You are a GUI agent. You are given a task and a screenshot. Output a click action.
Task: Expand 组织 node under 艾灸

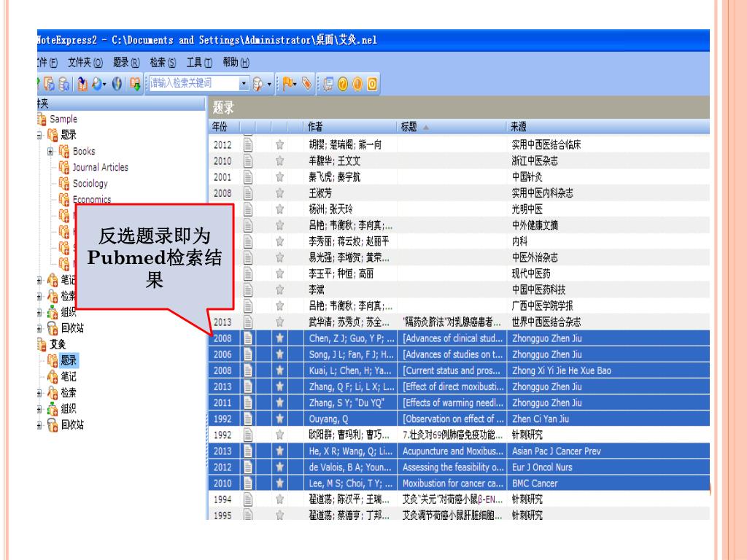39,409
